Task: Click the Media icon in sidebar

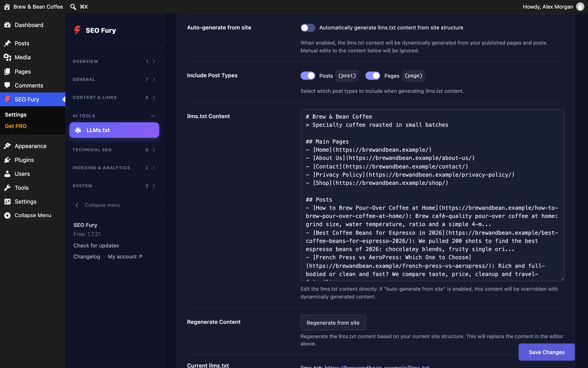Action: click(x=7, y=57)
